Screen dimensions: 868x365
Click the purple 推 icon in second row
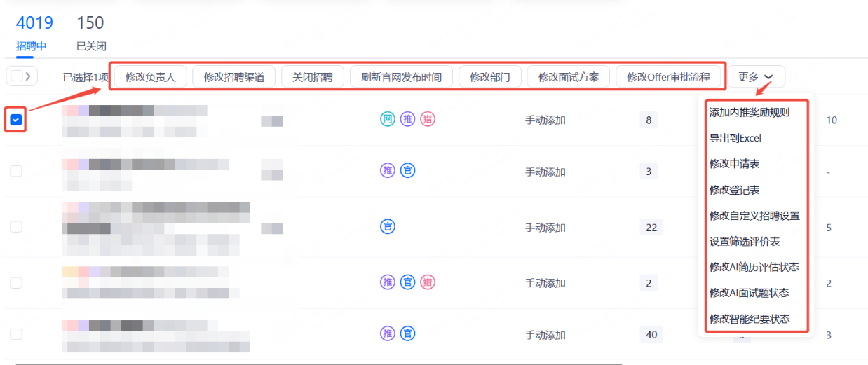(x=387, y=170)
